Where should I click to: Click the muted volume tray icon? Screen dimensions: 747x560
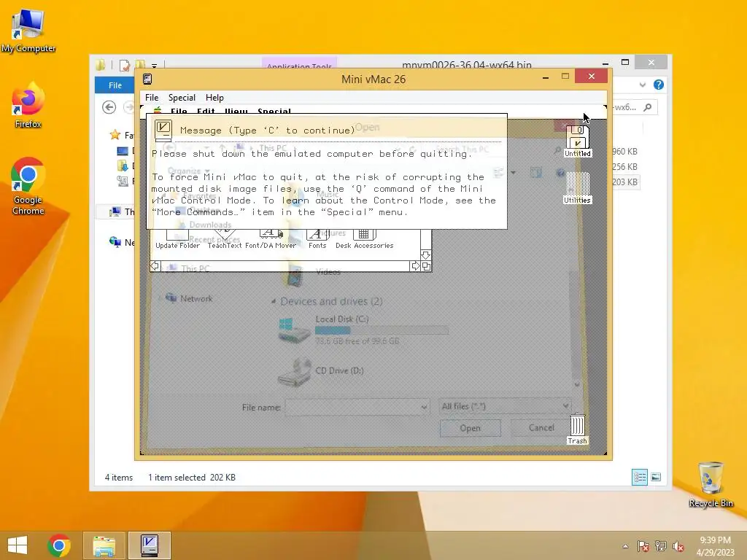coord(678,546)
